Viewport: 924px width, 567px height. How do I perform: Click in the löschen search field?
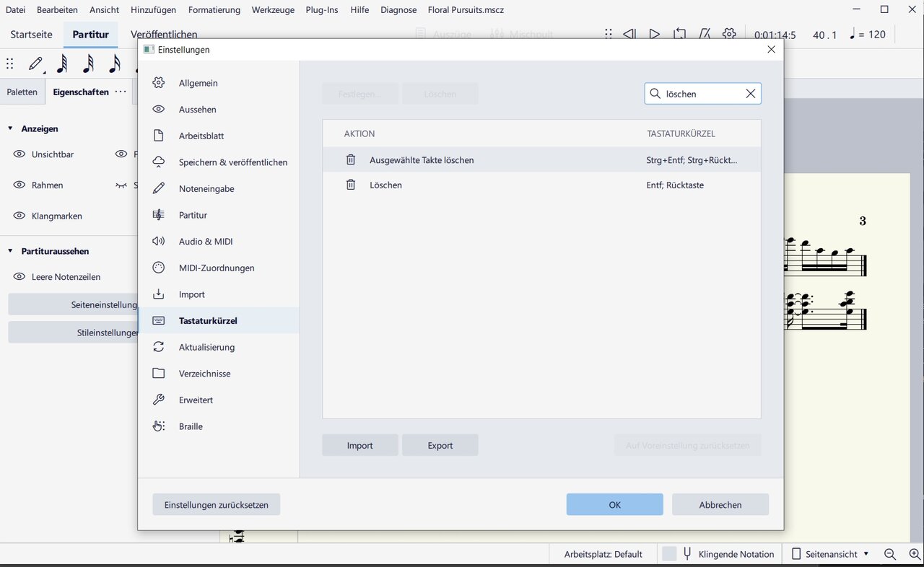tap(700, 94)
